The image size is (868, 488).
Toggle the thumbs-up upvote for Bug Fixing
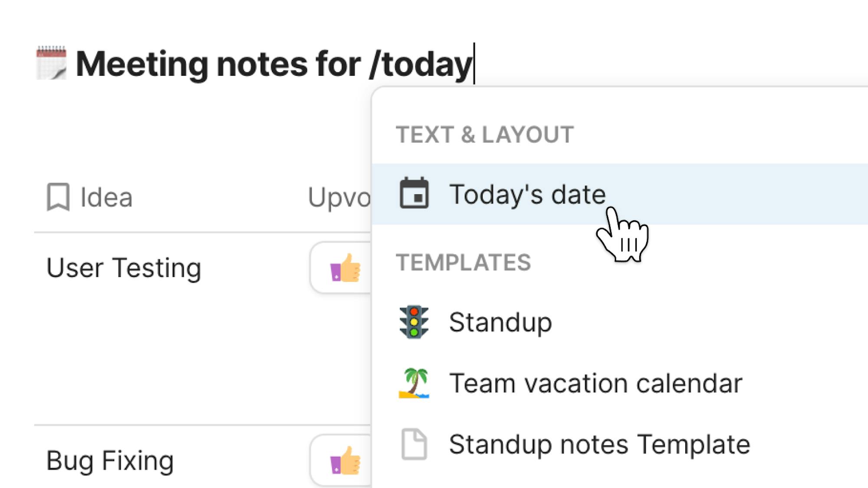tap(345, 461)
